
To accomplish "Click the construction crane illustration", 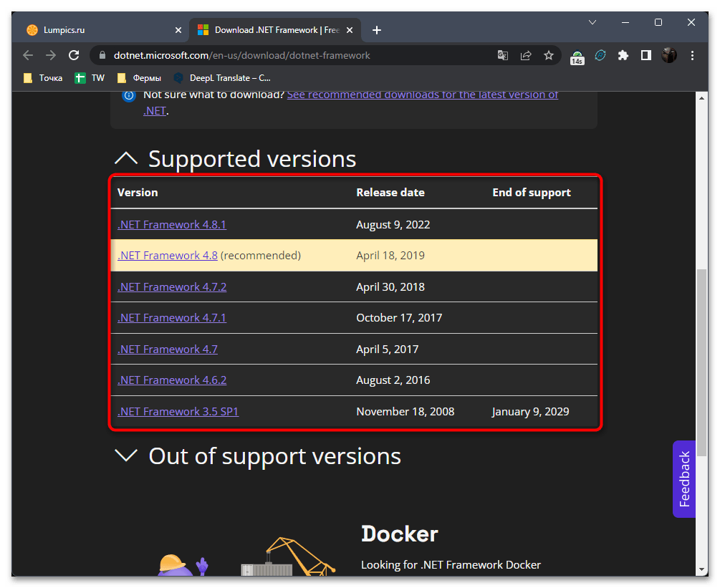I will tap(289, 556).
